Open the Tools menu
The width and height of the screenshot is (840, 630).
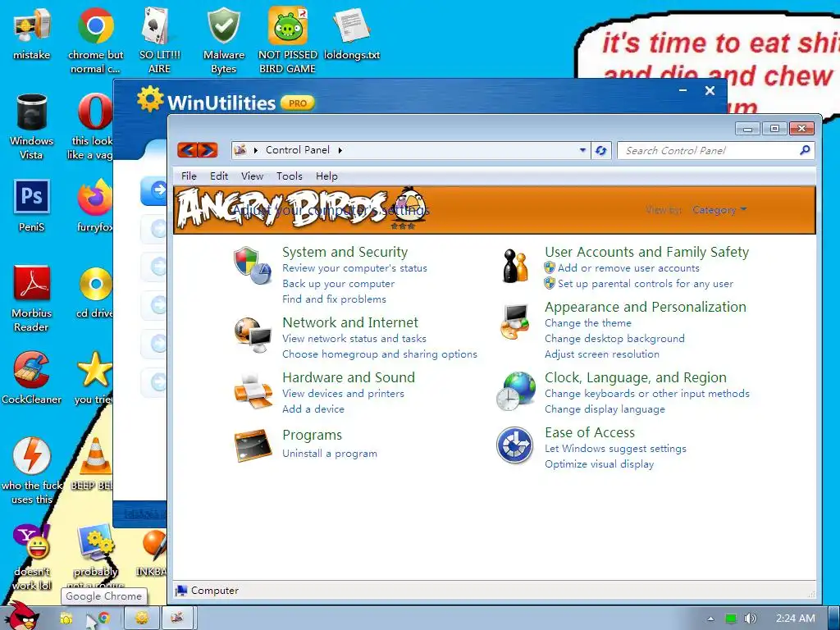(x=290, y=176)
